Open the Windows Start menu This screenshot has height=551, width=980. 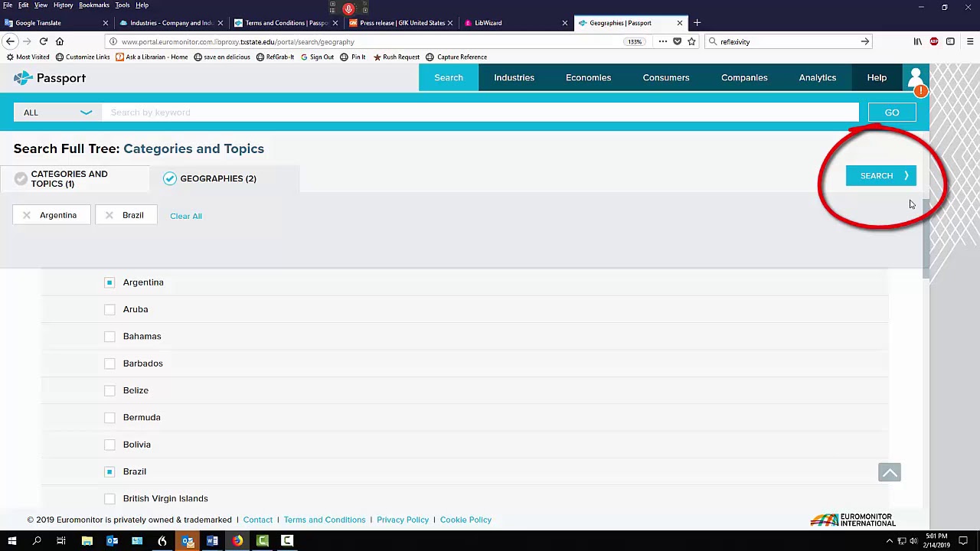coord(11,541)
